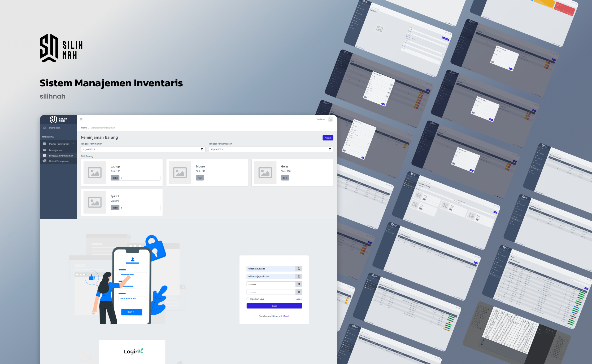Click the Home breadcrumb link

(84, 128)
